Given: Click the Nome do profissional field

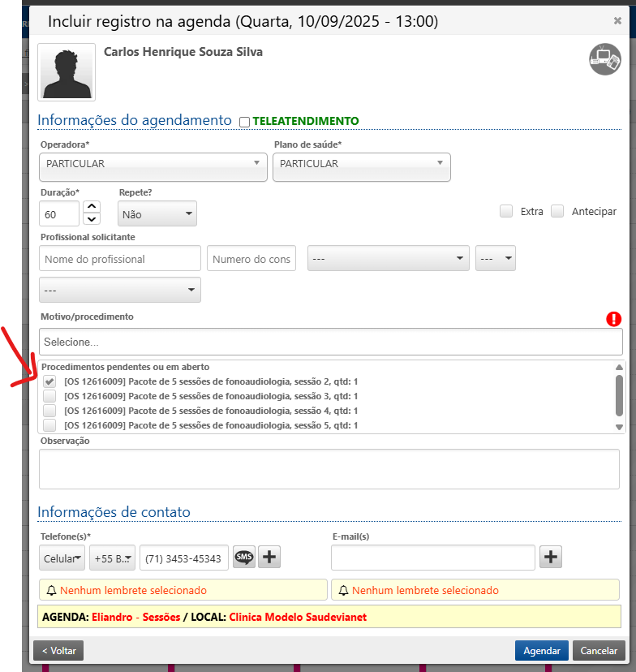Looking at the screenshot, I should 120,258.
